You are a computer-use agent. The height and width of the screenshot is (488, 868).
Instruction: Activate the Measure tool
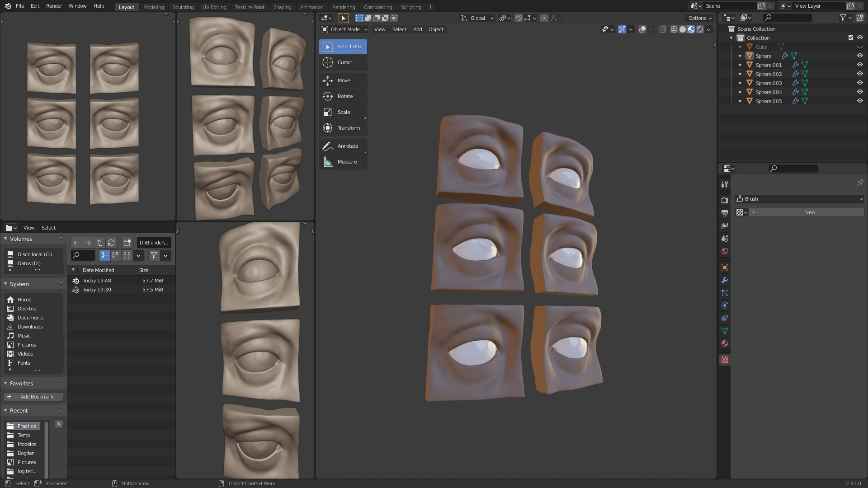[343, 162]
